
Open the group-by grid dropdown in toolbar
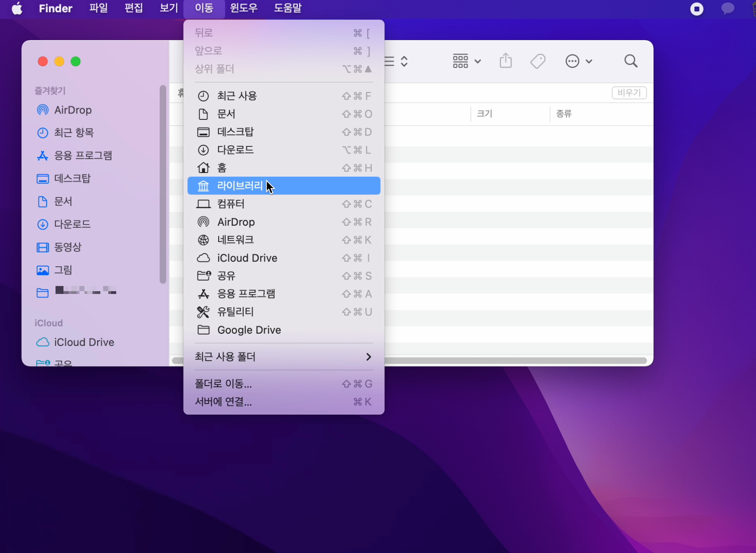467,61
